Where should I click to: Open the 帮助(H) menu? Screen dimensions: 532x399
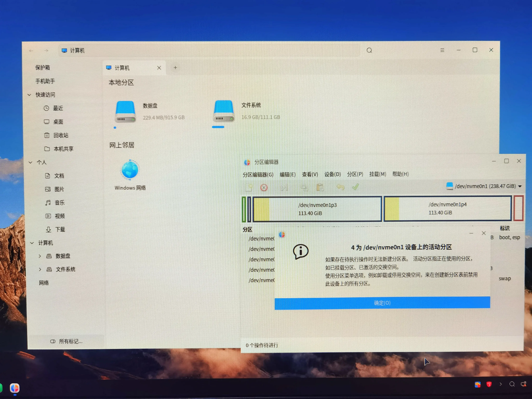pyautogui.click(x=400, y=174)
